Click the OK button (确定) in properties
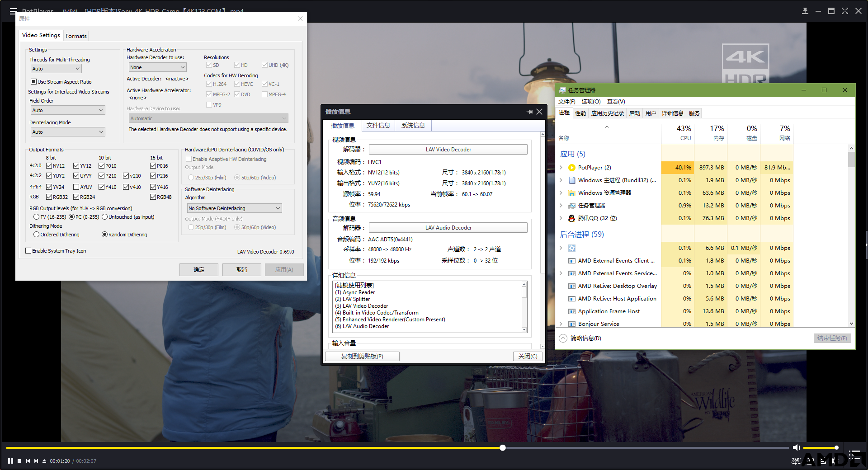Viewport: 868px width, 470px height. 199,270
